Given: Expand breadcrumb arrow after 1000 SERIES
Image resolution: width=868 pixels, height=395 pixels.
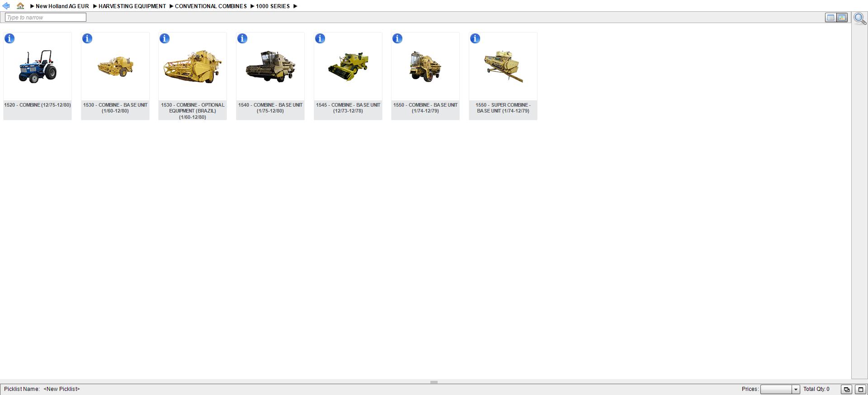Looking at the screenshot, I should (295, 6).
